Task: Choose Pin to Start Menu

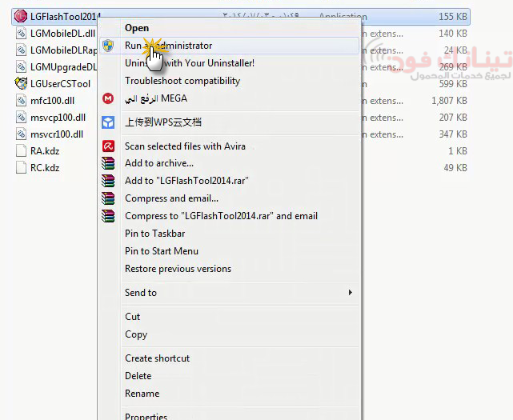Action: 162,251
